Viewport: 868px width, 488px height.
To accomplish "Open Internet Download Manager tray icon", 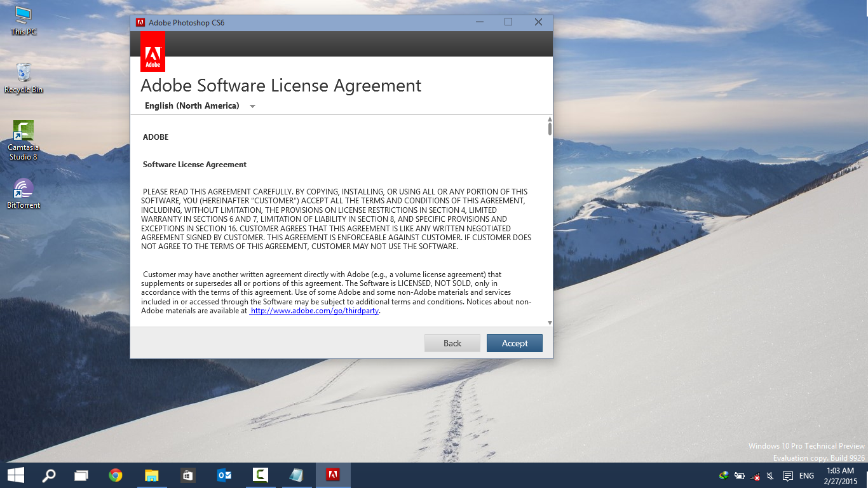I will (x=724, y=475).
